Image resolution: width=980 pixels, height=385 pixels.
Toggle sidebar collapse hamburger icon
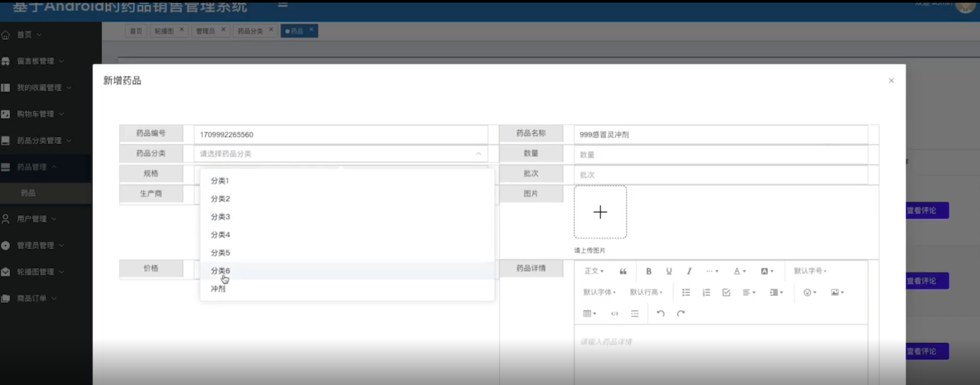(283, 5)
